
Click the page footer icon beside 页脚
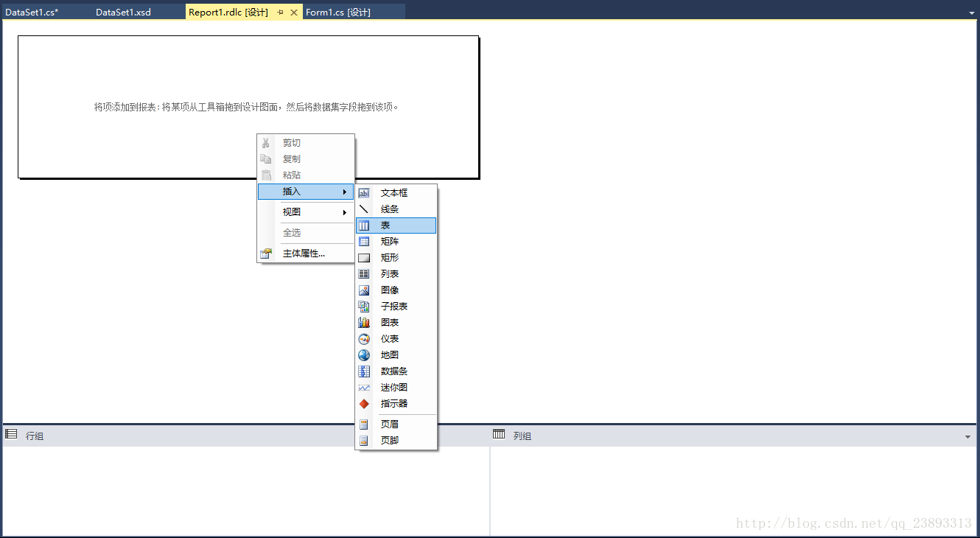tap(364, 441)
